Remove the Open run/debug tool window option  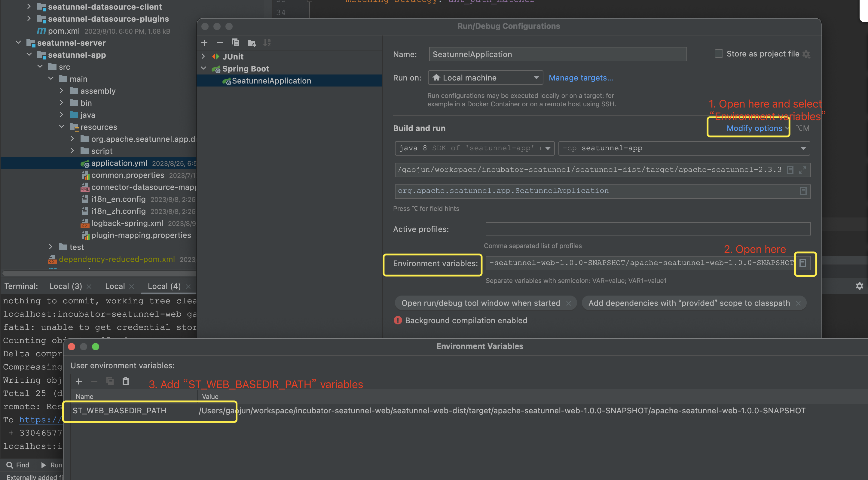click(569, 303)
